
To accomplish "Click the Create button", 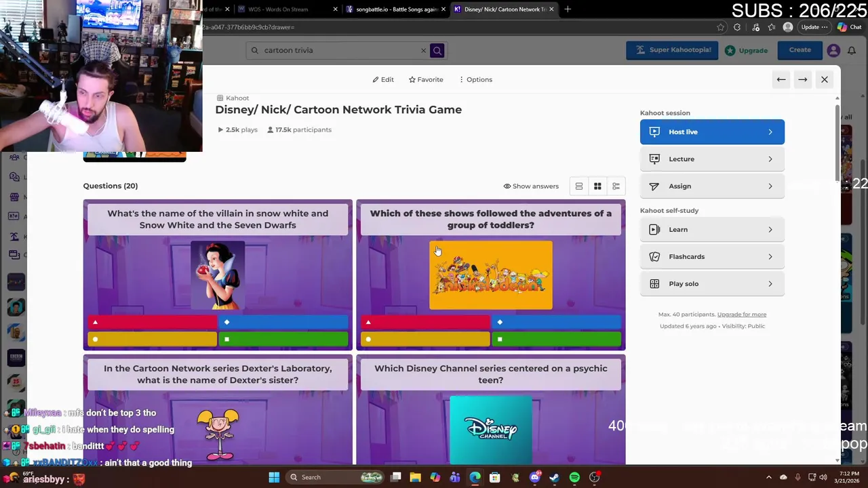I will coord(800,50).
